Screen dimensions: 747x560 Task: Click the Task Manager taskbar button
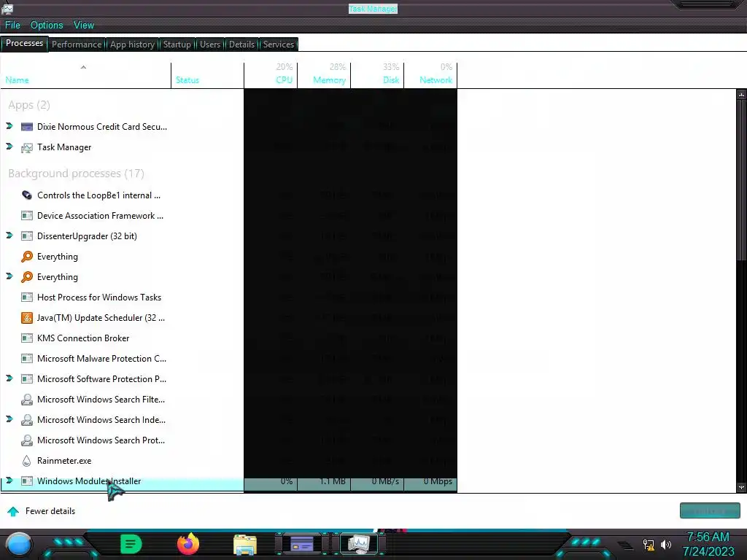(x=359, y=544)
